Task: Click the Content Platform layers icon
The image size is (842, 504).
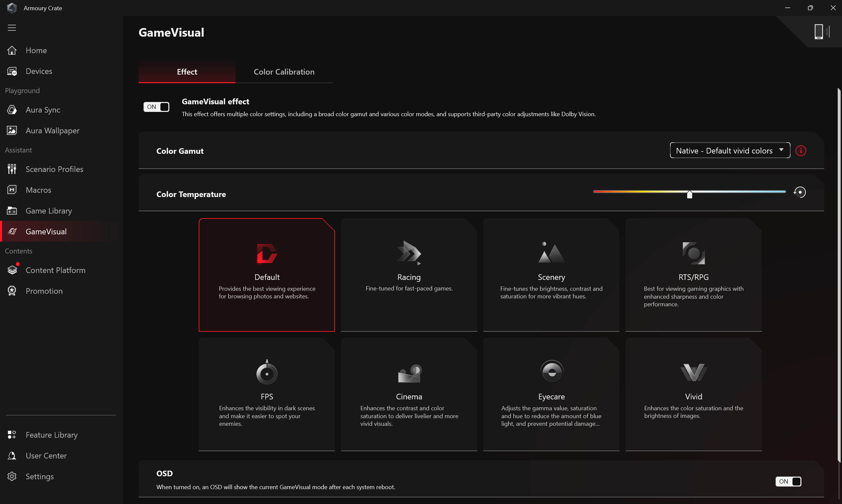Action: point(12,270)
